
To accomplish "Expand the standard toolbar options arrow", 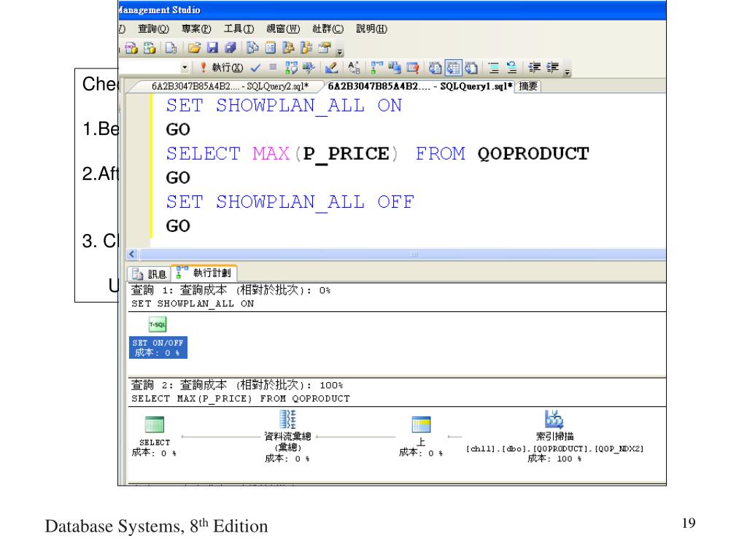I will tap(340, 50).
